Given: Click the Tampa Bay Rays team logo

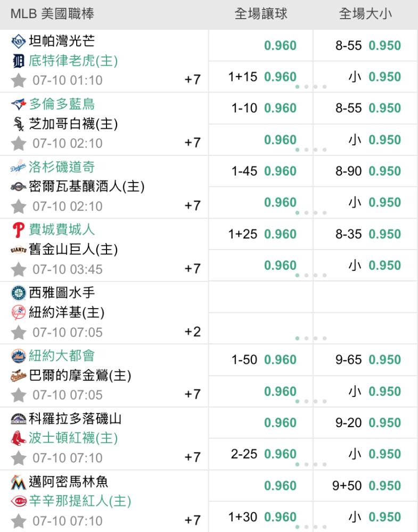Looking at the screenshot, I should [x=18, y=41].
